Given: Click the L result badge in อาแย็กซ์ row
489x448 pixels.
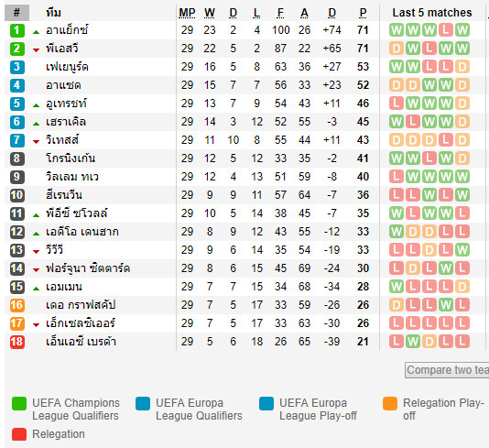Looking at the screenshot, I should (x=446, y=30).
